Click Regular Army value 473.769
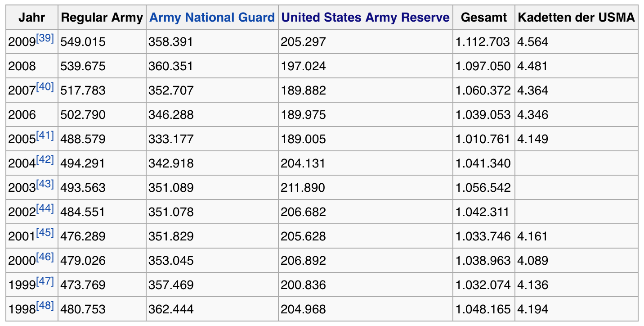The width and height of the screenshot is (644, 326). coord(83,285)
